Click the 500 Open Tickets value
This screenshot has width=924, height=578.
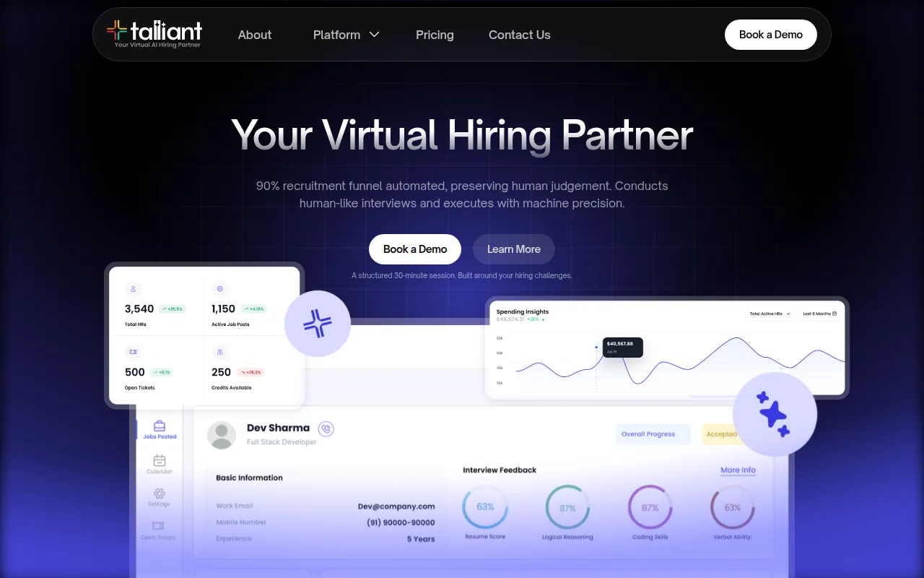coord(135,372)
